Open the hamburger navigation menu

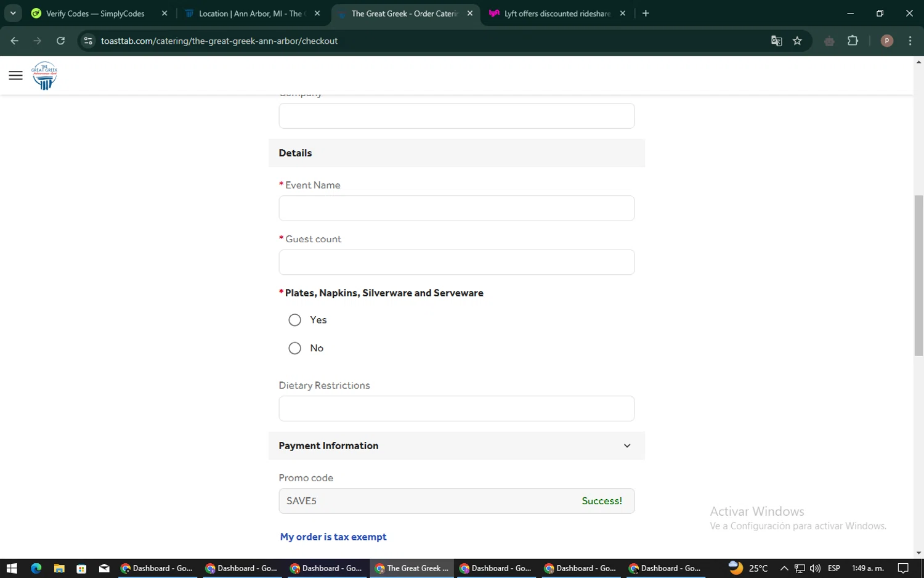[15, 76]
